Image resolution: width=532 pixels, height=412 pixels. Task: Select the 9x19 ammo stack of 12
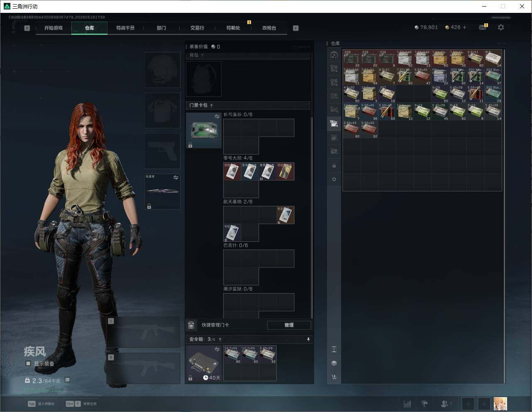(422, 112)
